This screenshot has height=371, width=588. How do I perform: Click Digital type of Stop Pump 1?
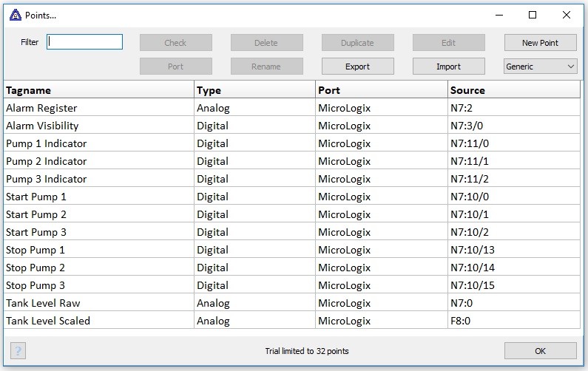click(x=254, y=250)
